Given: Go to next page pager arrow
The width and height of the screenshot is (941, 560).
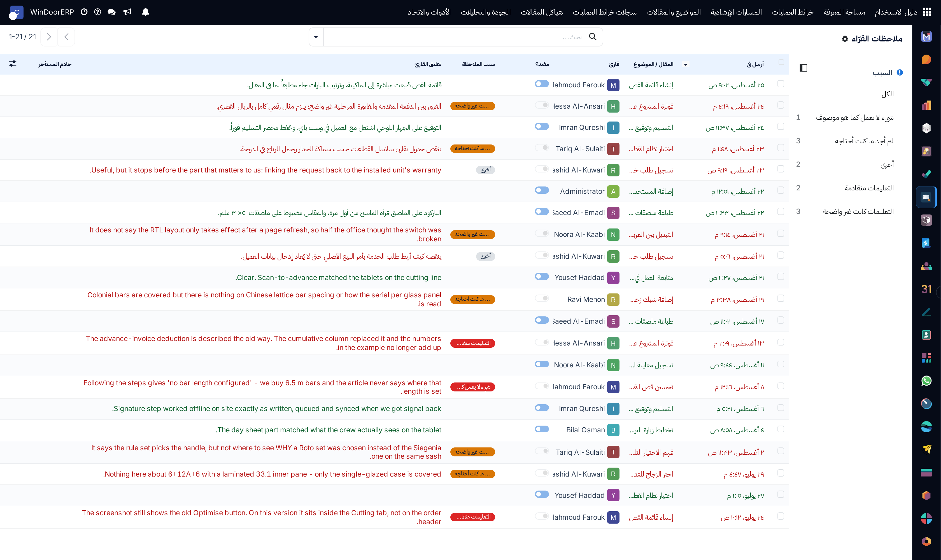Looking at the screenshot, I should pos(49,37).
